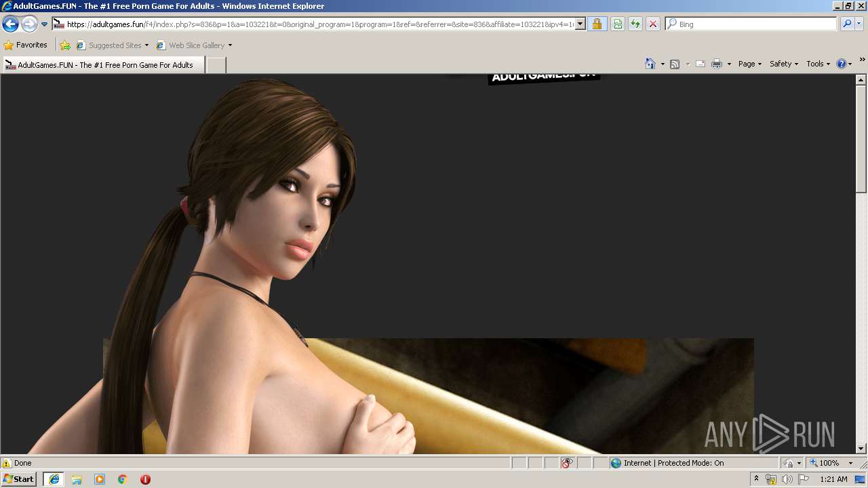Add page to Favorites bar icon
The image size is (868, 488).
[65, 45]
